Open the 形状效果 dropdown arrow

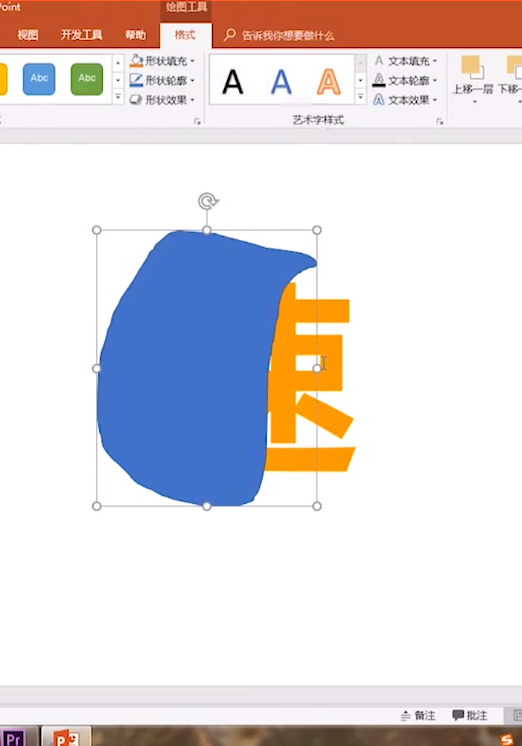(x=193, y=100)
